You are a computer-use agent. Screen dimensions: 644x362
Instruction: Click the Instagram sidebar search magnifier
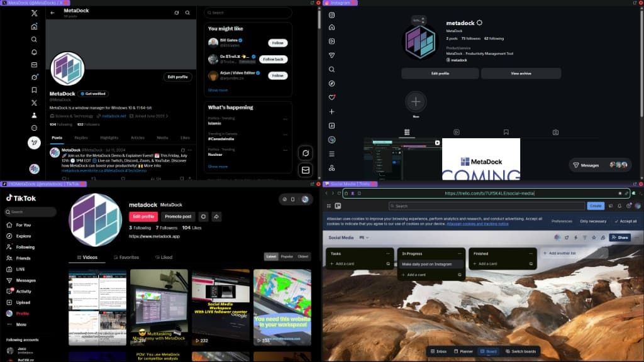click(331, 69)
